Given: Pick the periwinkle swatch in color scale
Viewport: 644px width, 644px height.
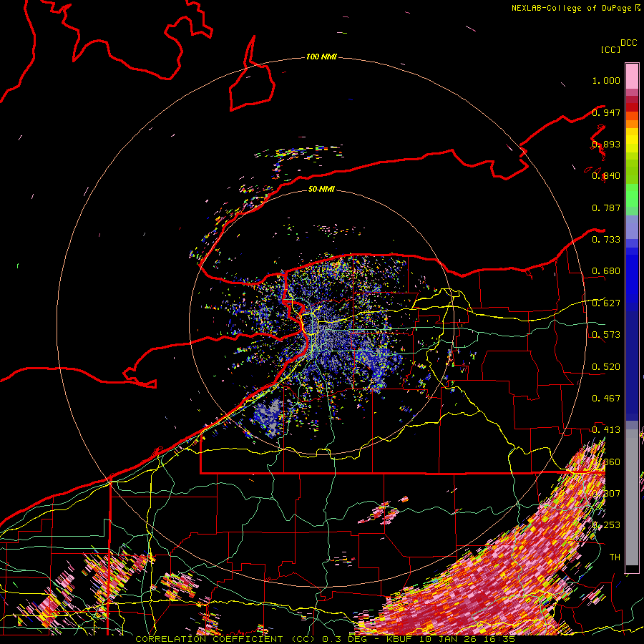Looking at the screenshot, I should click(x=632, y=227).
